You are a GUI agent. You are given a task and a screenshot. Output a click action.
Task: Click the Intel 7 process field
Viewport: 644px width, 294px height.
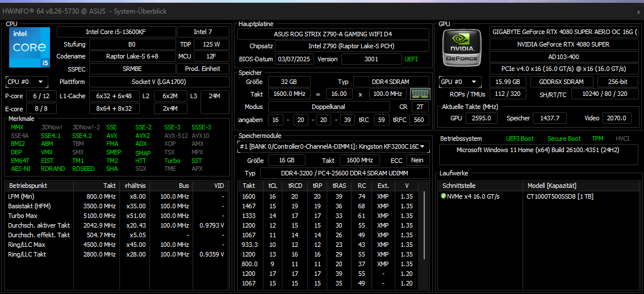[203, 32]
